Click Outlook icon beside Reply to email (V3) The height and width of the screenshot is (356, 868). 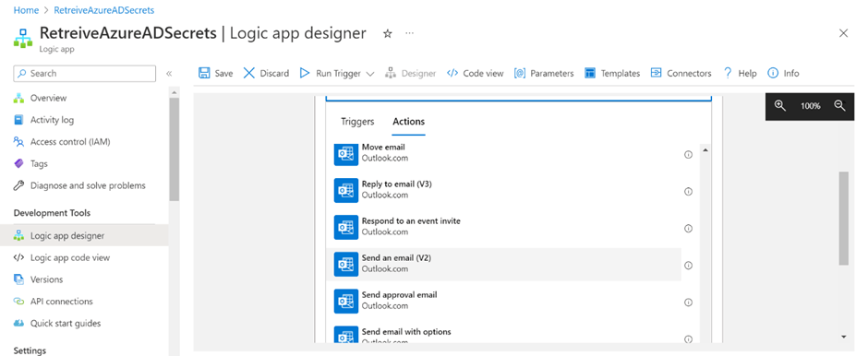(x=346, y=190)
